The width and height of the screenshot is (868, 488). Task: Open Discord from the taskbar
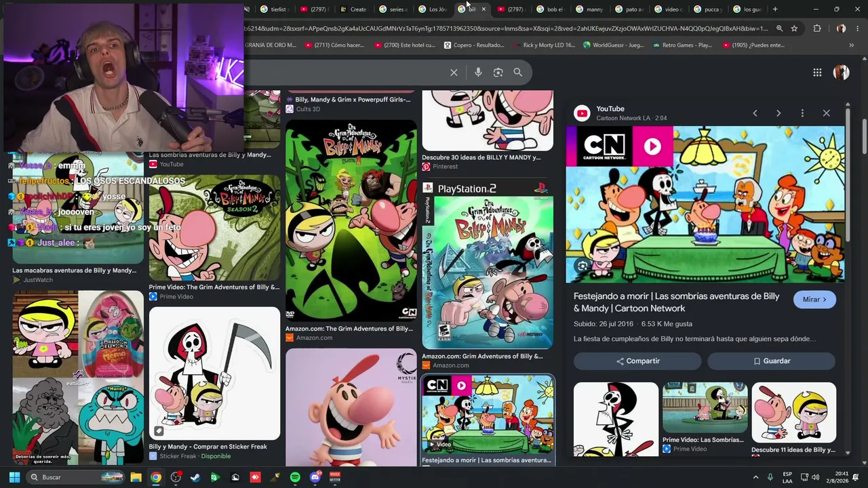315,477
